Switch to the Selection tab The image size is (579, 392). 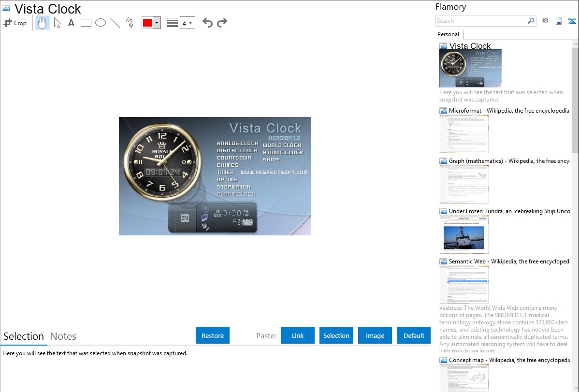point(24,336)
